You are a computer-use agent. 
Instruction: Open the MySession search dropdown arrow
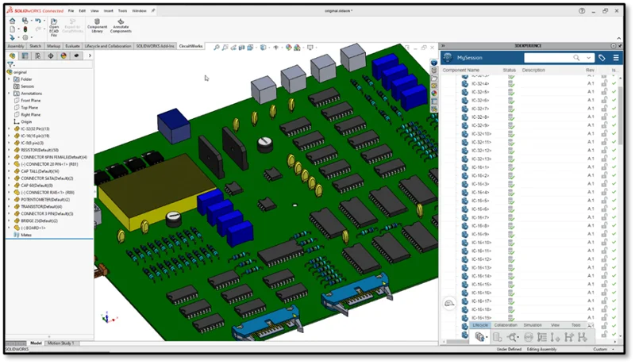pyautogui.click(x=588, y=58)
